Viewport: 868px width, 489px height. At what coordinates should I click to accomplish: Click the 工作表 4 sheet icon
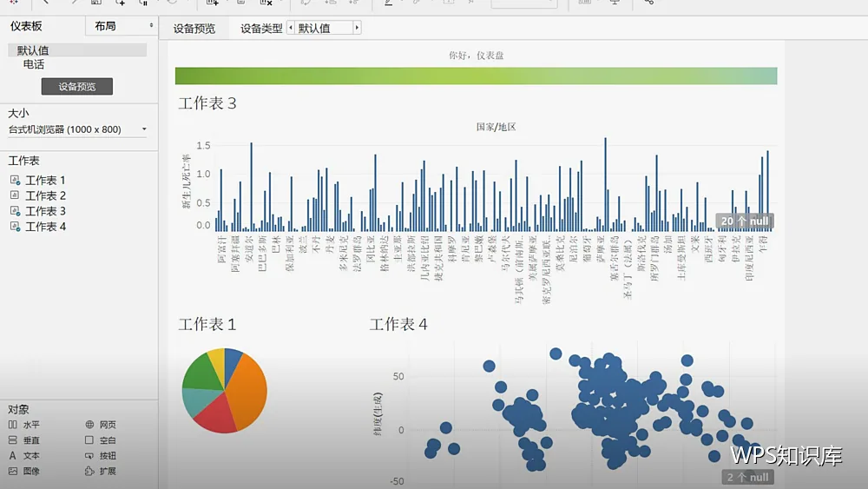(x=15, y=227)
